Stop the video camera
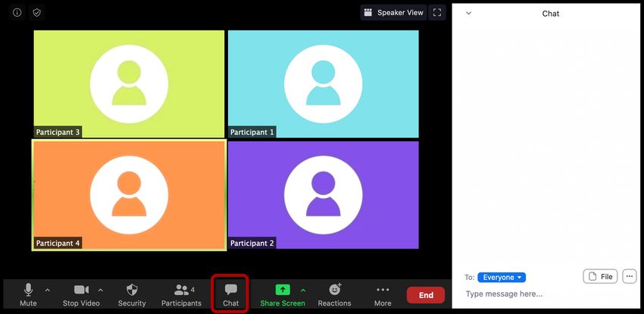 pos(81,295)
